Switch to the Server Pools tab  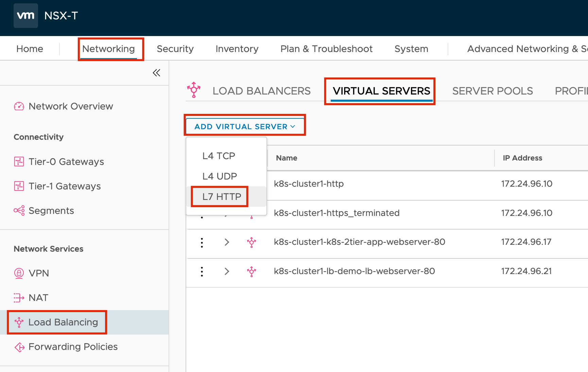tap(492, 91)
